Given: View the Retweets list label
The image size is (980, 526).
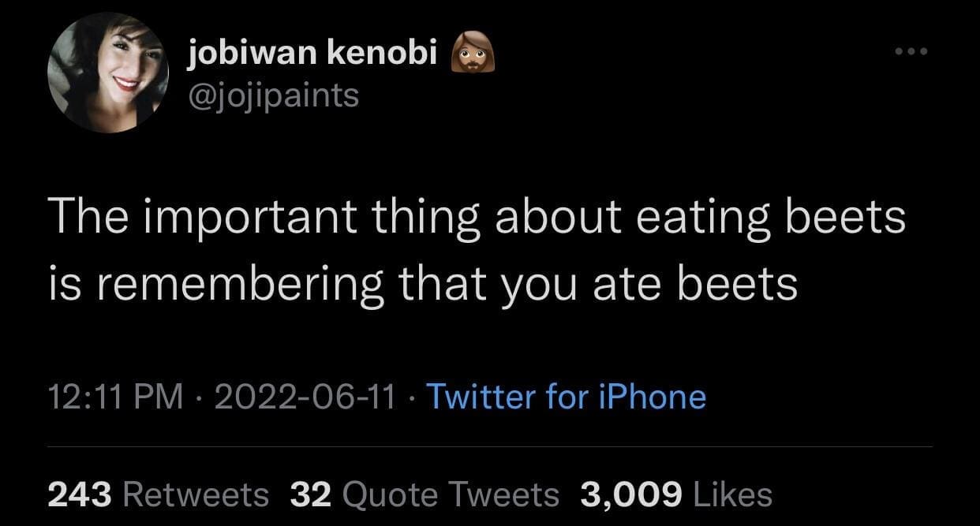Looking at the screenshot, I should tap(196, 494).
